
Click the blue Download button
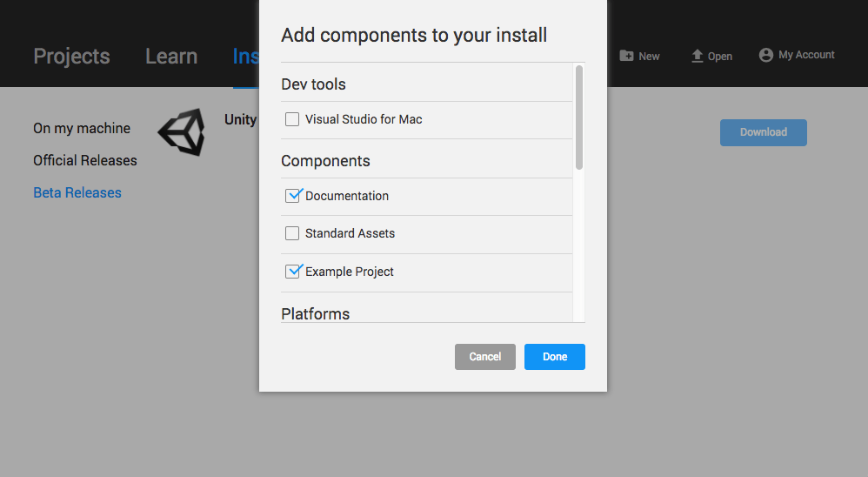[x=764, y=132]
